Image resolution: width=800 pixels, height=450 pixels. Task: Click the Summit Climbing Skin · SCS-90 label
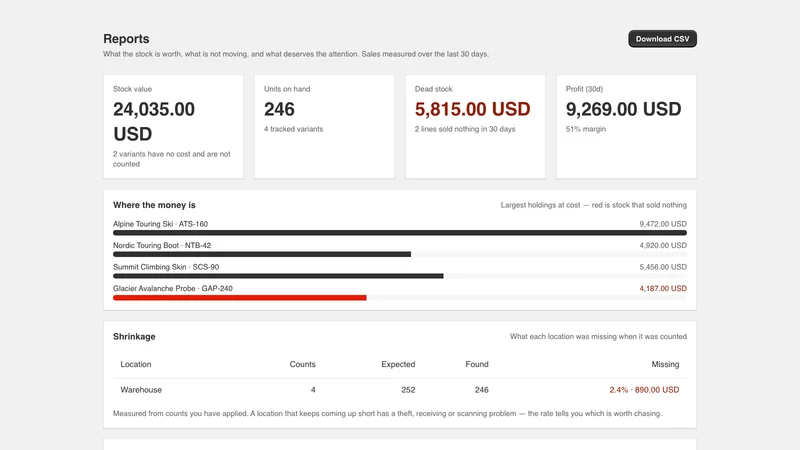tap(166, 267)
